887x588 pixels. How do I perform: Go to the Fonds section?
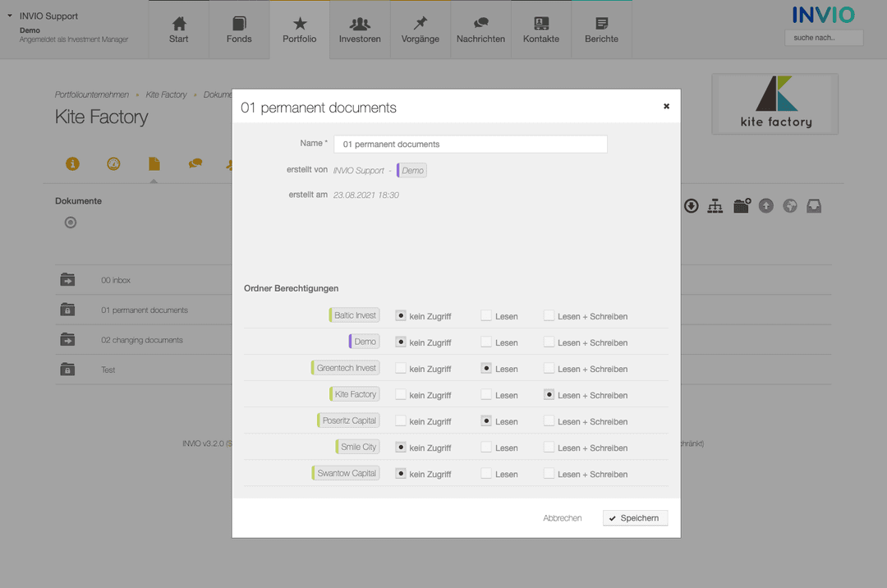point(239,30)
